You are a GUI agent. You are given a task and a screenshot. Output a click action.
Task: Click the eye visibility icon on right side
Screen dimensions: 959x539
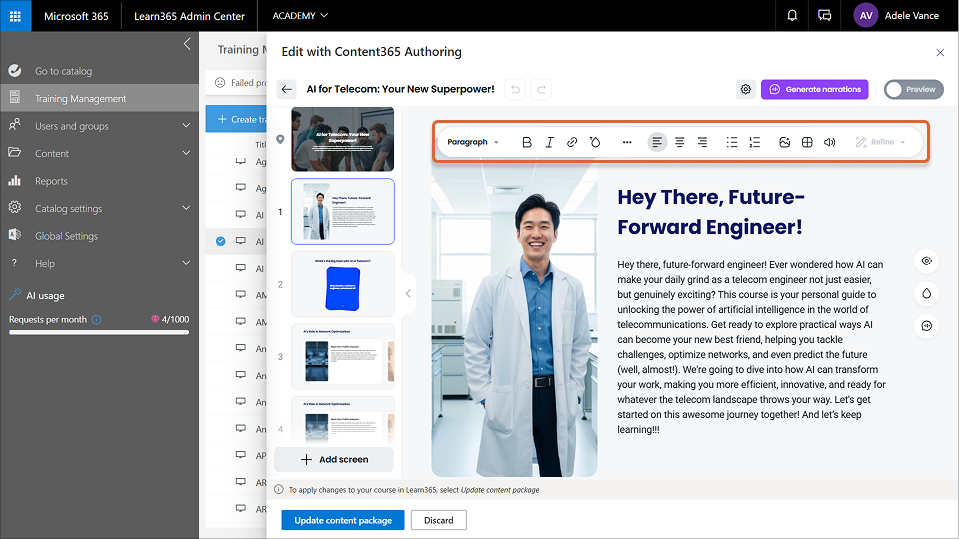pos(926,261)
